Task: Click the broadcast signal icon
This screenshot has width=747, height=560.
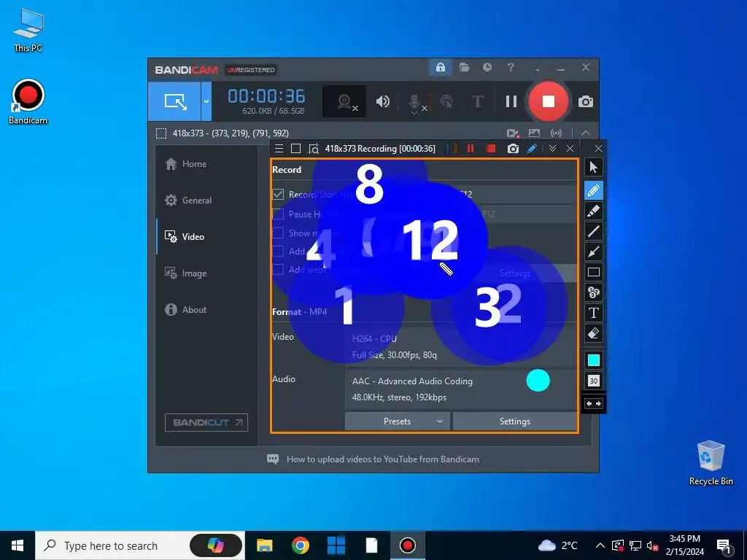Action: tap(556, 133)
